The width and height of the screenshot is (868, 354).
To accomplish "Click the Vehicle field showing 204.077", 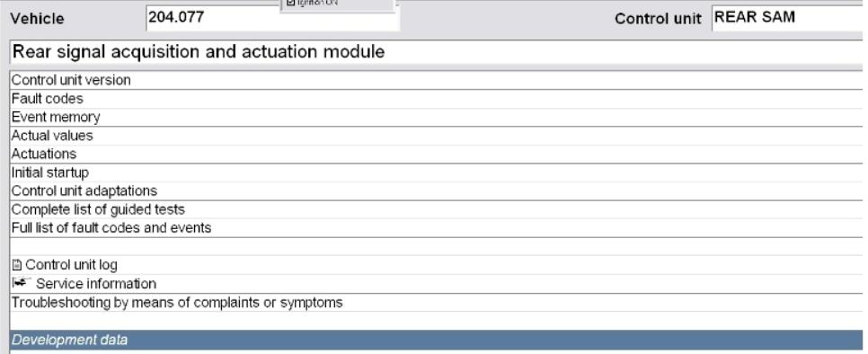I will point(272,18).
